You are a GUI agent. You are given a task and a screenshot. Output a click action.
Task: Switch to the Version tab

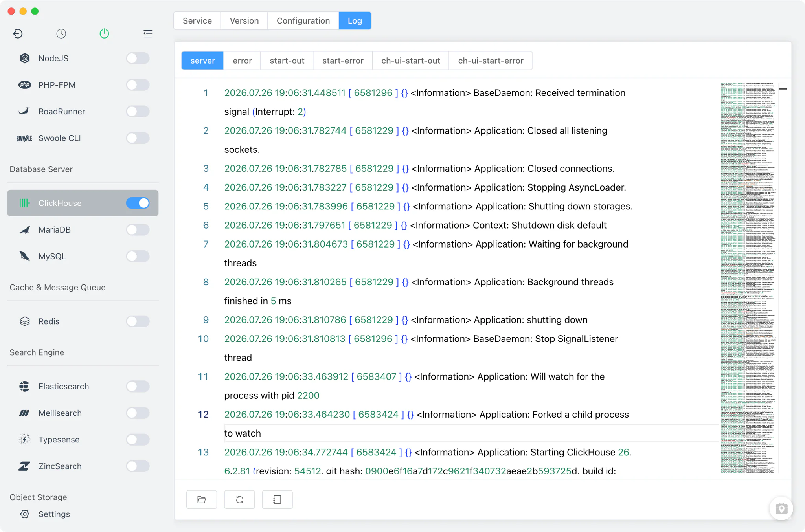244,21
